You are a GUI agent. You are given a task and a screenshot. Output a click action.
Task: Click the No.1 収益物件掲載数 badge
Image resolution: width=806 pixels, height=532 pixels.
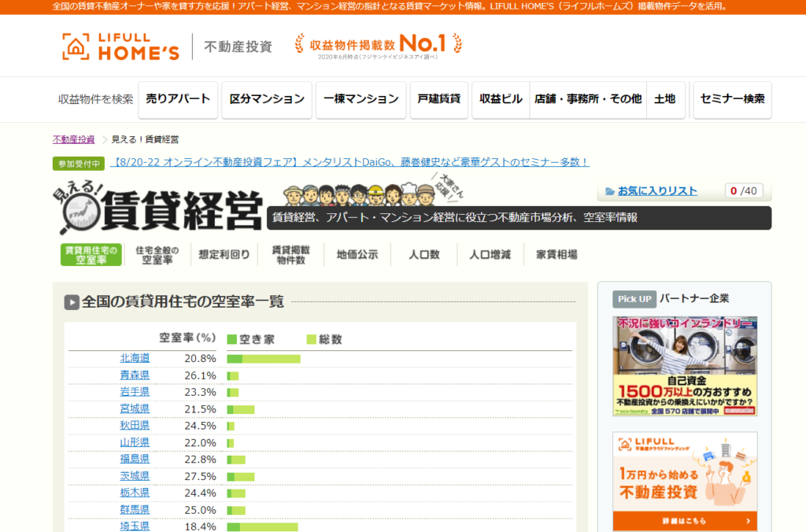[379, 44]
